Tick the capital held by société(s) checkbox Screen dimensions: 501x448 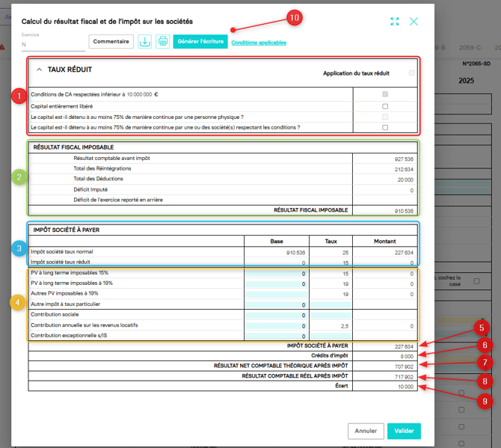point(385,127)
